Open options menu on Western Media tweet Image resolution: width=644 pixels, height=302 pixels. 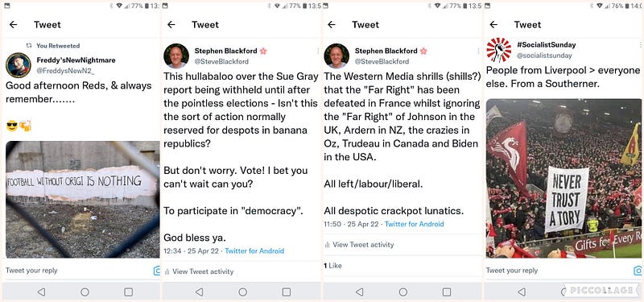[x=478, y=51]
